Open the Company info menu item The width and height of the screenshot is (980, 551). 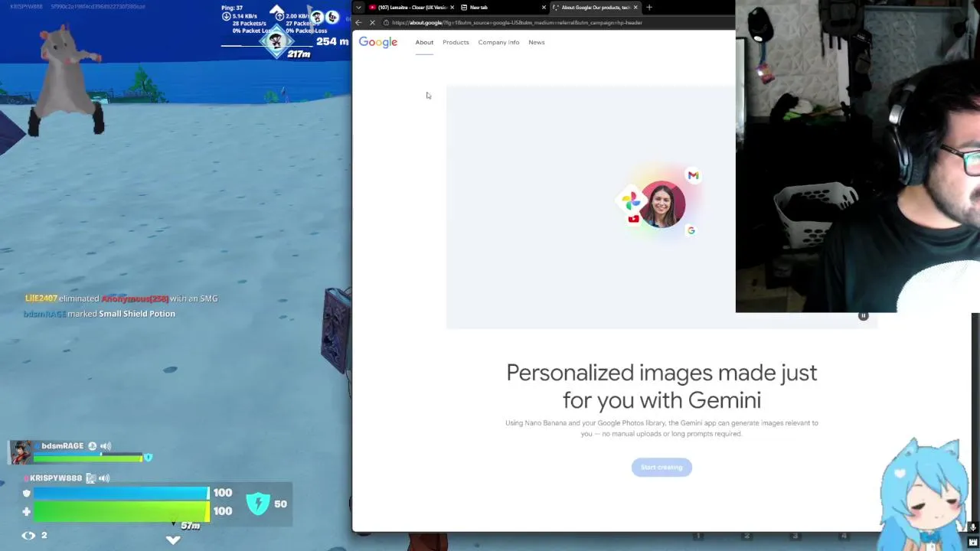point(498,42)
